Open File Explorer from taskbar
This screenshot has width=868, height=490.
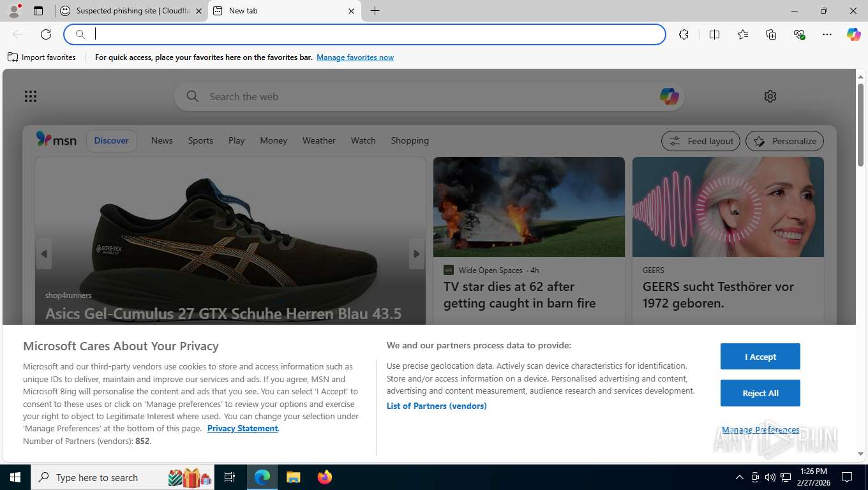click(x=293, y=477)
